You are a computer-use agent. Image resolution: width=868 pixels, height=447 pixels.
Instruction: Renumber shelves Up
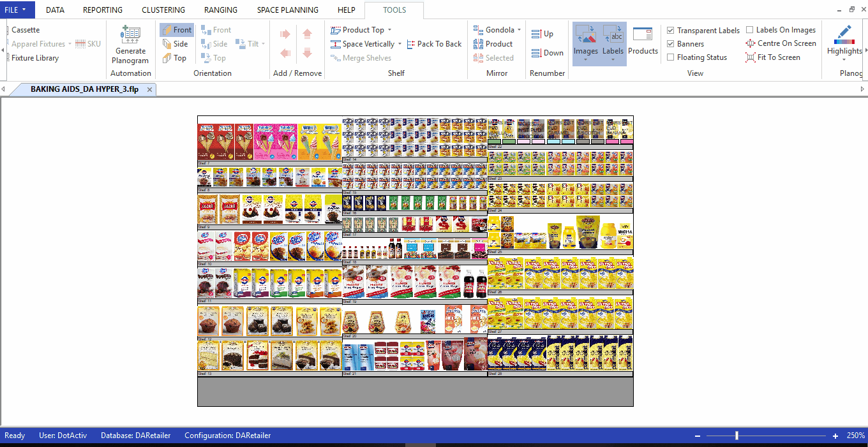click(x=542, y=34)
